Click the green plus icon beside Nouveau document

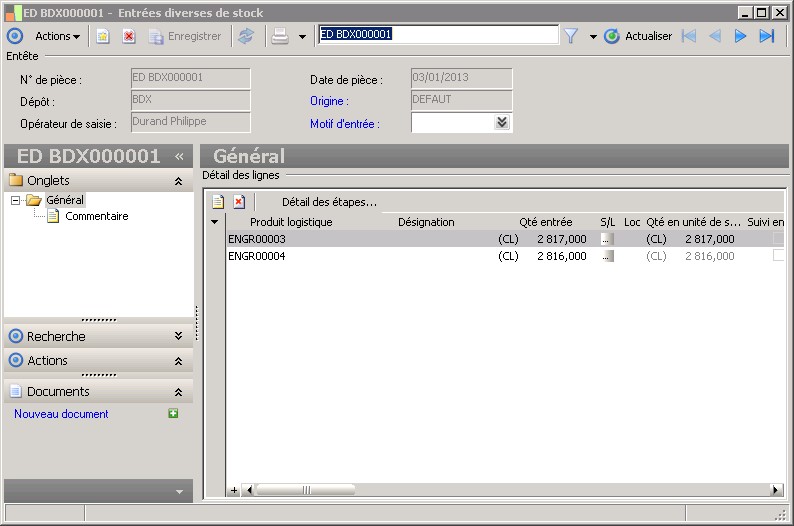click(x=173, y=414)
